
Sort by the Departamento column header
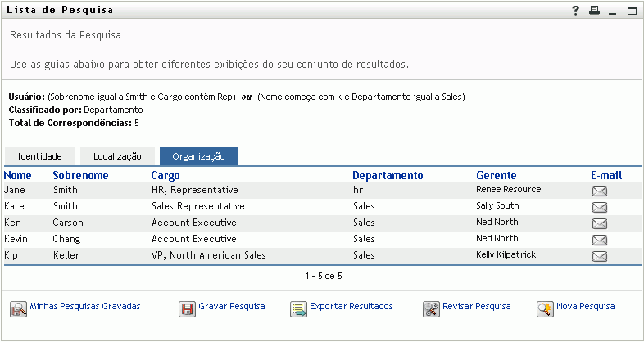(387, 175)
